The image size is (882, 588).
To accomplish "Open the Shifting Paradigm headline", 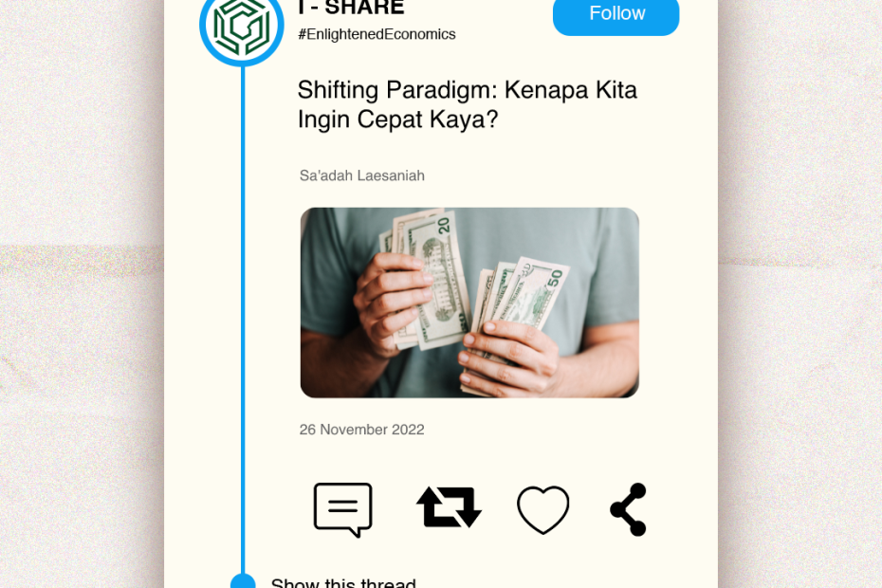I will point(467,104).
